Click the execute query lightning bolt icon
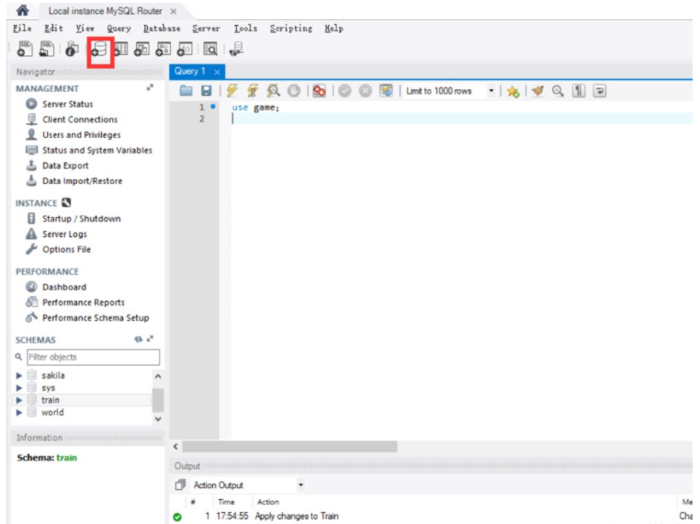Screen dimensions: 700x524 (233, 91)
